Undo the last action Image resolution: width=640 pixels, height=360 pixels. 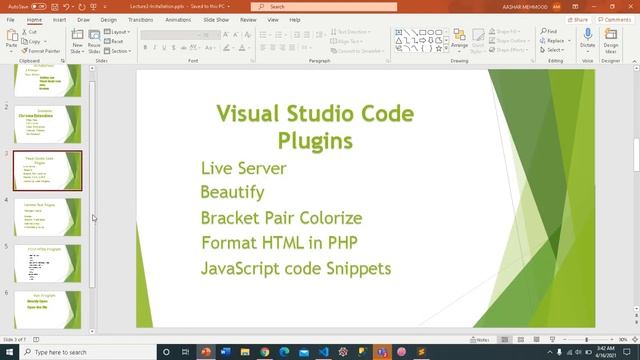(x=67, y=7)
